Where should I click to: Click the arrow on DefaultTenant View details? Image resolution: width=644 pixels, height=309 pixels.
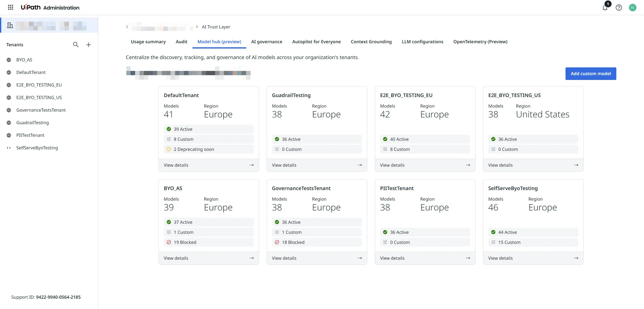coord(252,165)
